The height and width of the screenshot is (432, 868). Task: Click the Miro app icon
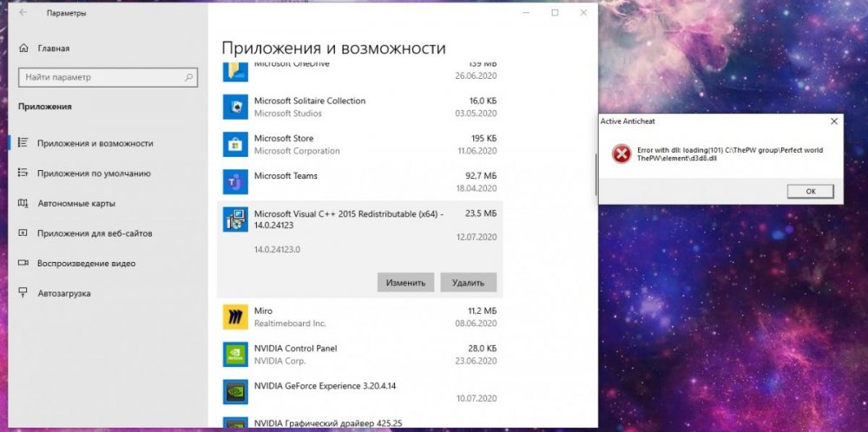click(235, 317)
